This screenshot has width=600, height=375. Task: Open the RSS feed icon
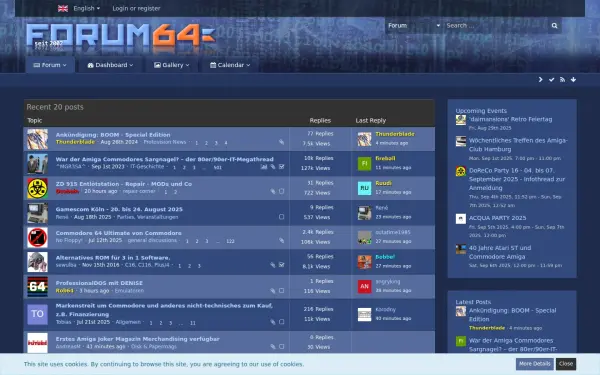coord(562,80)
